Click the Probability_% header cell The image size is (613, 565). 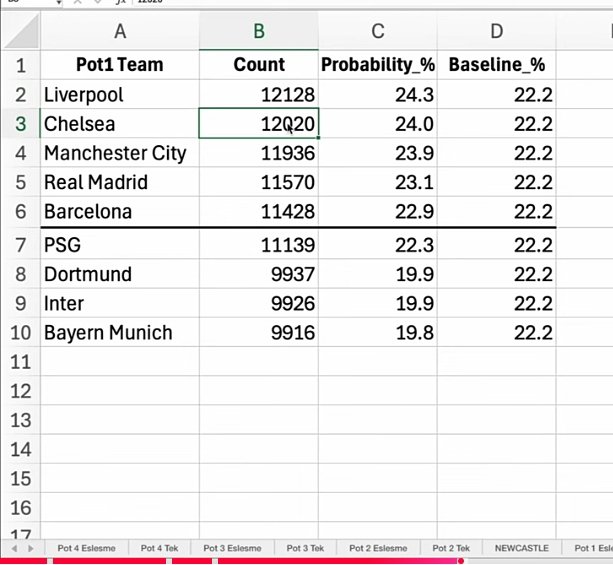378,66
